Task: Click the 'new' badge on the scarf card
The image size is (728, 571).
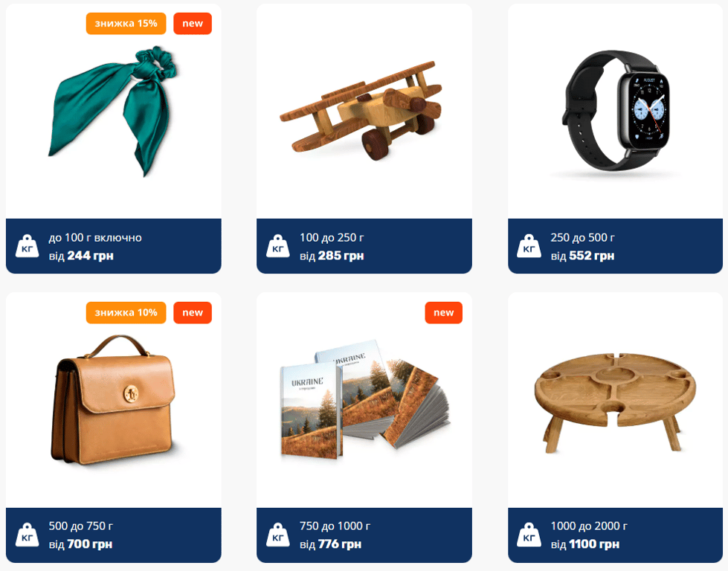Action: tap(193, 24)
